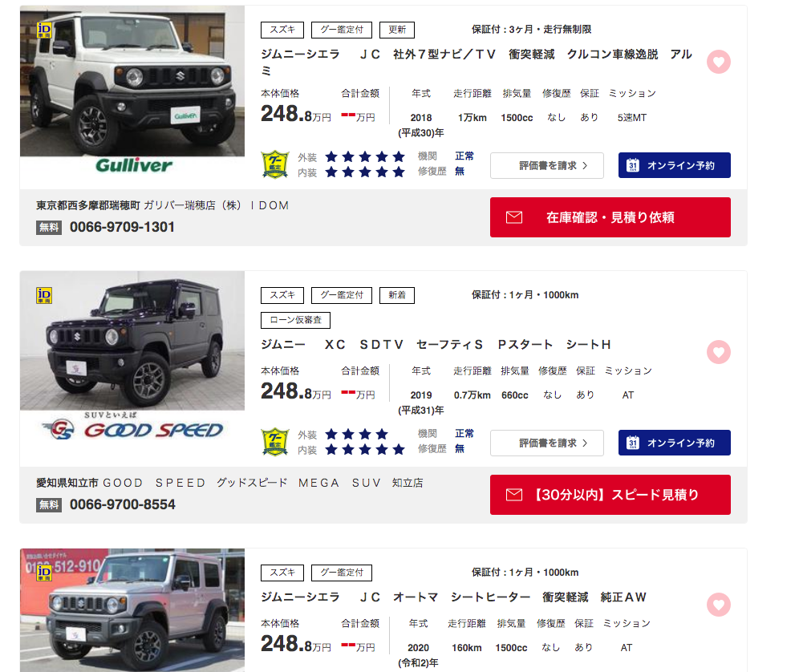This screenshot has width=799, height=672.
Task: Favorite the white Jimny Sierra with heart icon
Action: pos(719,63)
